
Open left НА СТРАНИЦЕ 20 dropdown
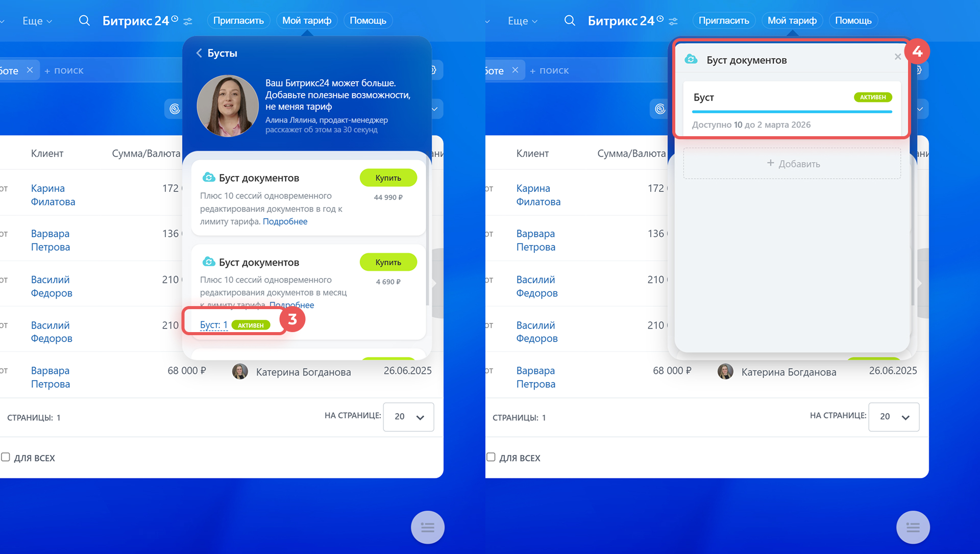pos(408,417)
